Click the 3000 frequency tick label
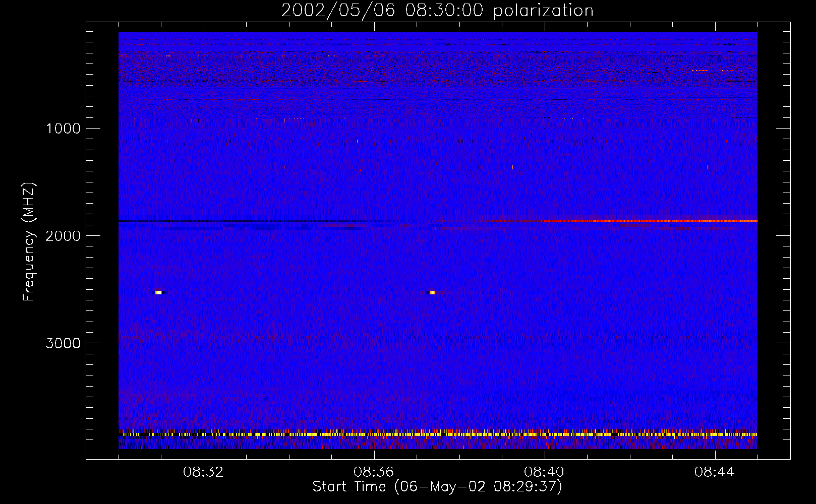Screen dimensions: 816x504 63,343
